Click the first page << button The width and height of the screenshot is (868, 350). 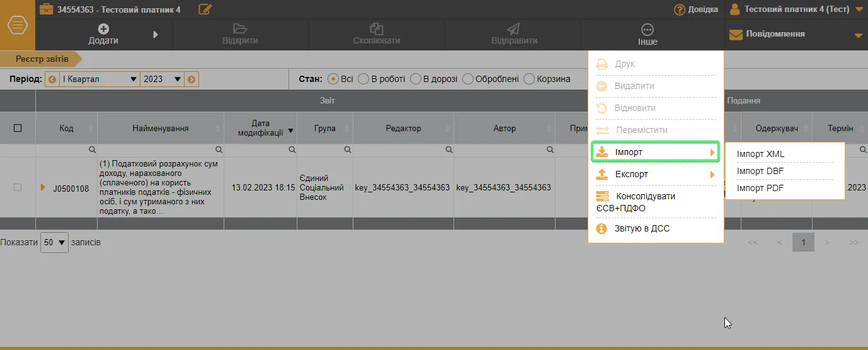753,242
